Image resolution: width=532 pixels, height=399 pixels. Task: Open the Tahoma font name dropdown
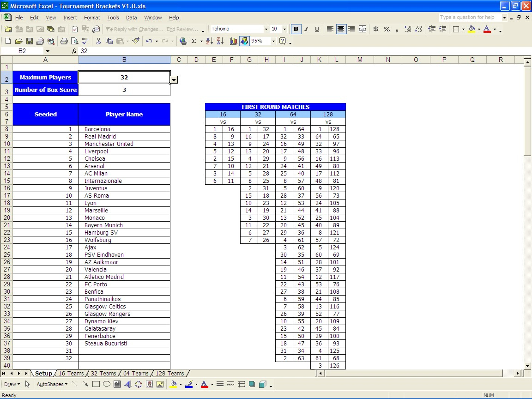266,29
